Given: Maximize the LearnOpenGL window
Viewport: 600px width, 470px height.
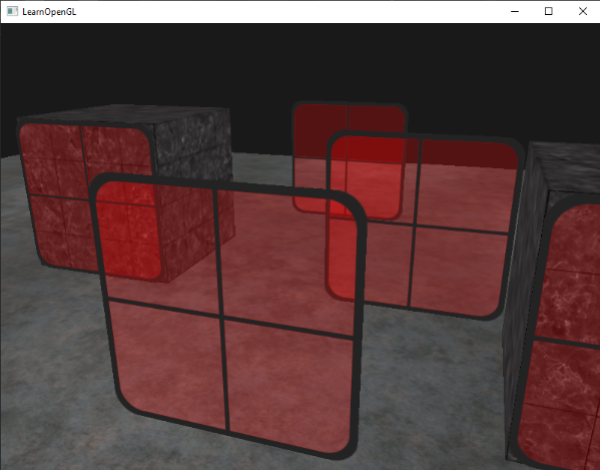Looking at the screenshot, I should click(548, 11).
